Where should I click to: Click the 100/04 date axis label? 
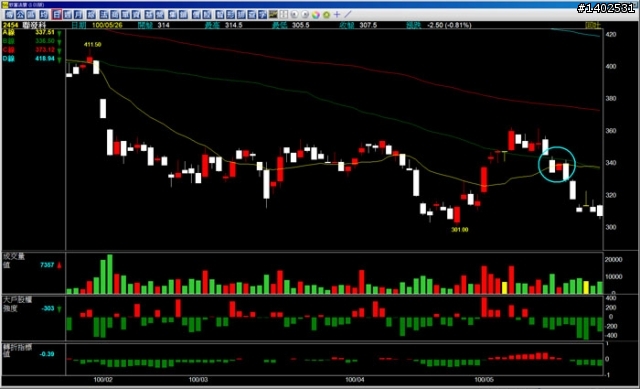point(355,380)
